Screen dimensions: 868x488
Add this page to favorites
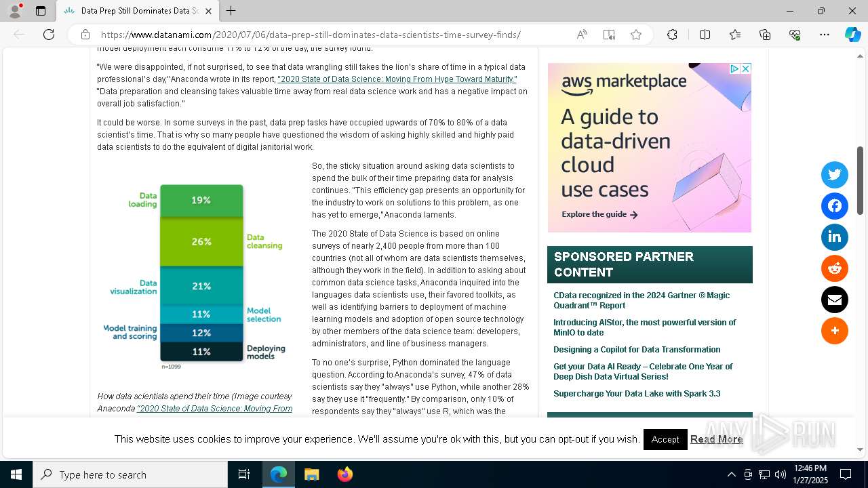[x=636, y=35]
